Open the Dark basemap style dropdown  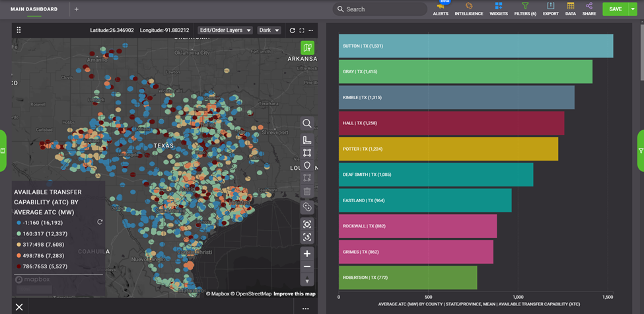pos(269,30)
